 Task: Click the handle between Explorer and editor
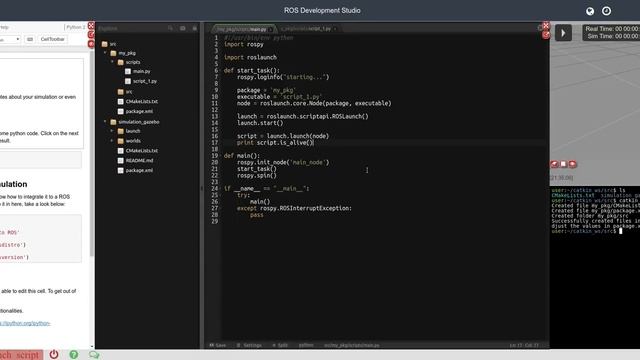[201, 189]
